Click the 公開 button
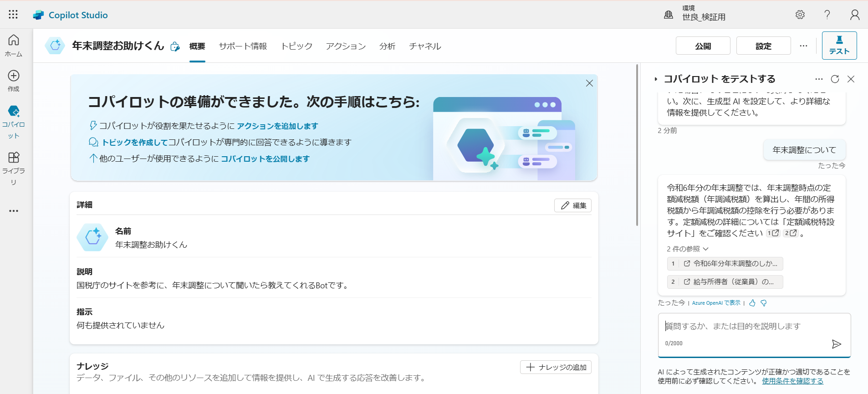Viewport: 868px width, 394px height. click(703, 46)
